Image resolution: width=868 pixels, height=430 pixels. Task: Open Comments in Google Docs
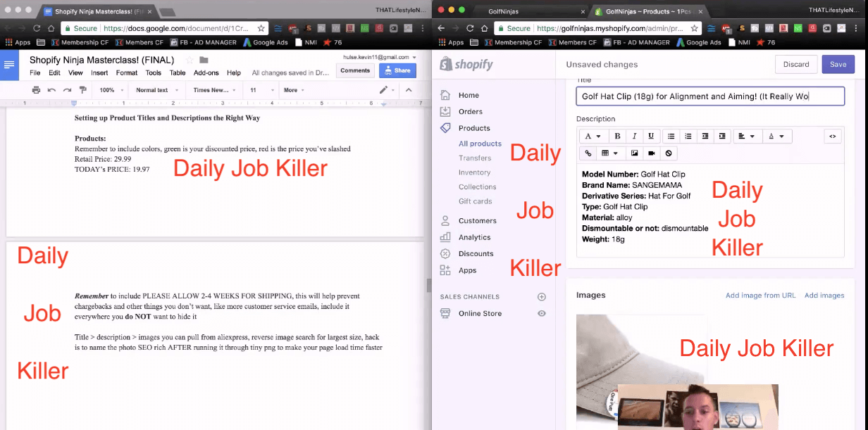(355, 70)
